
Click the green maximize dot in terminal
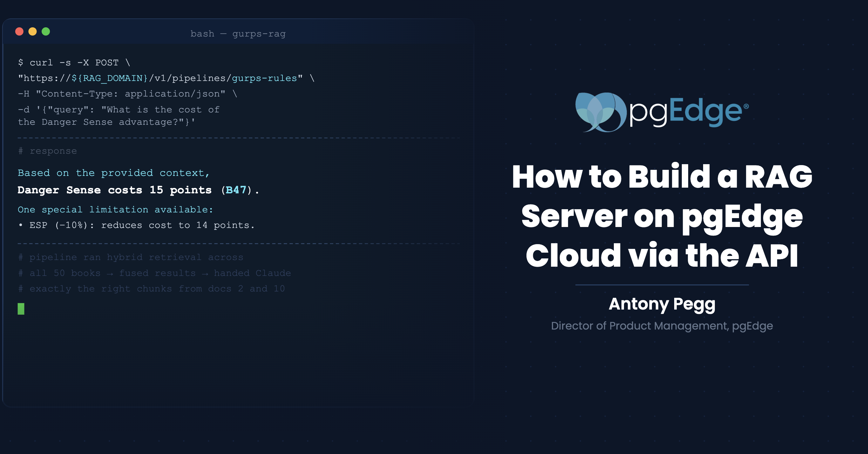pos(46,32)
